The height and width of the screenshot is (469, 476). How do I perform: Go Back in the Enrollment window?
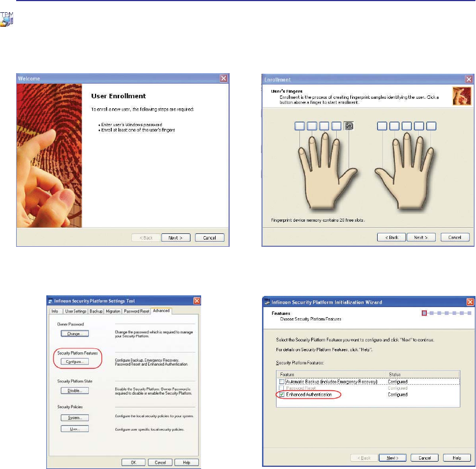pyautogui.click(x=392, y=237)
